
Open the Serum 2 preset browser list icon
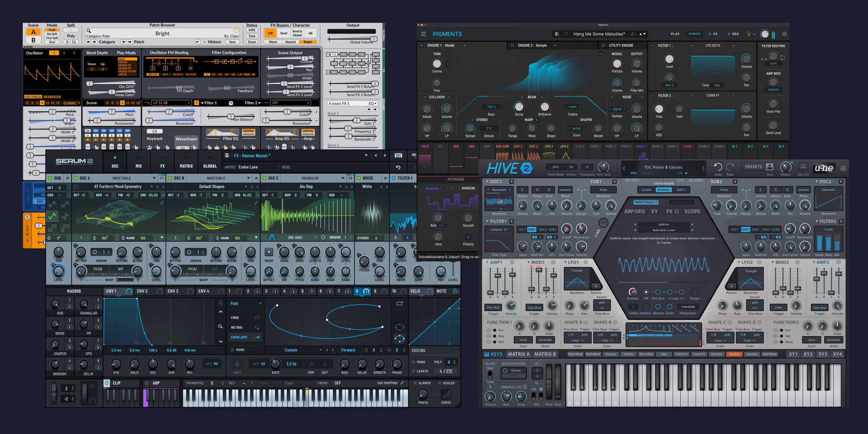pos(398,155)
